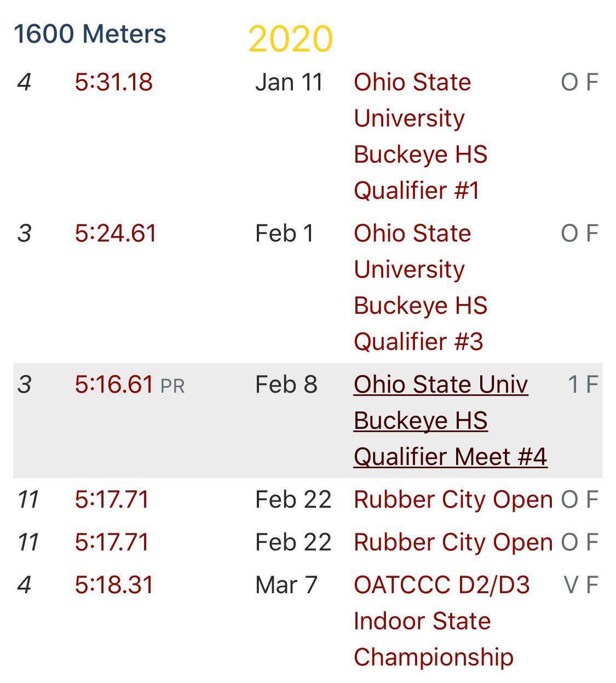616x683 pixels.
Task: Select the 5:16.61 PR time
Action: click(x=114, y=384)
